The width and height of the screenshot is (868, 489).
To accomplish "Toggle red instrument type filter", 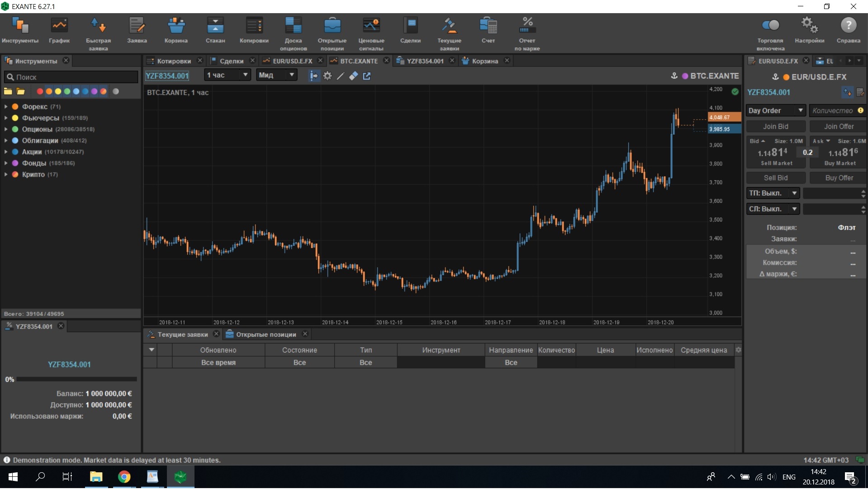I will point(40,91).
